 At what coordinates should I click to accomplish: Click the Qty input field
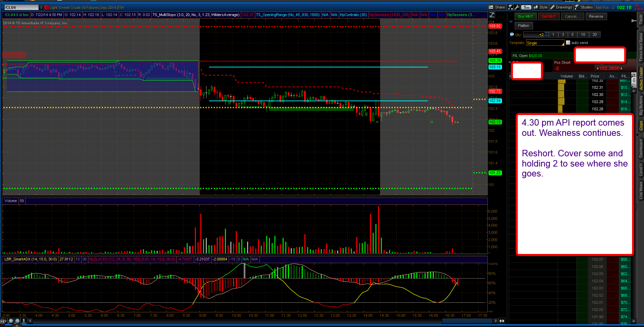(534, 34)
